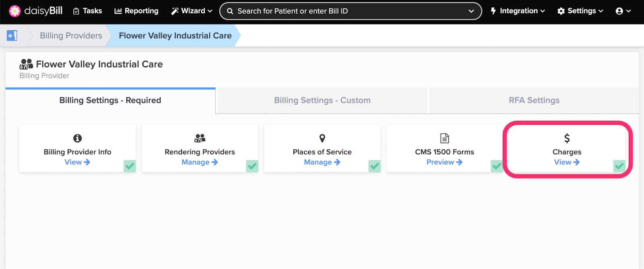Click View link under Billing Provider Info
The image size is (644, 269).
click(77, 162)
